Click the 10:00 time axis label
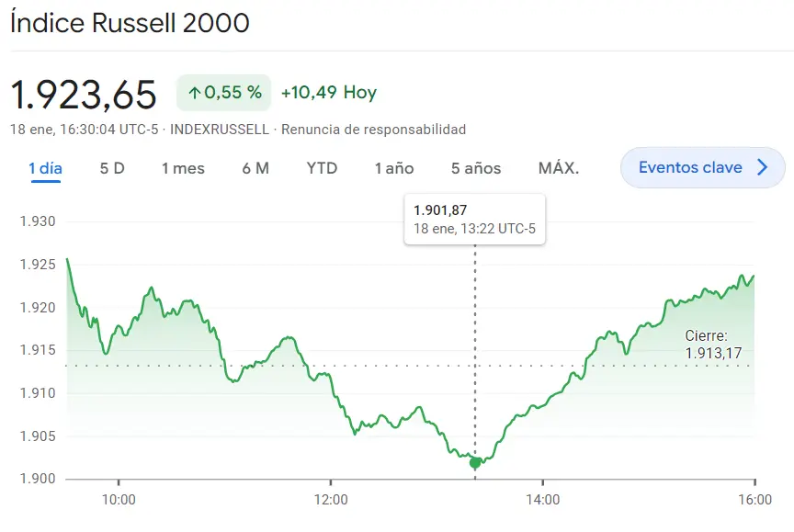Viewport: 794px width, 532px height. [119, 500]
